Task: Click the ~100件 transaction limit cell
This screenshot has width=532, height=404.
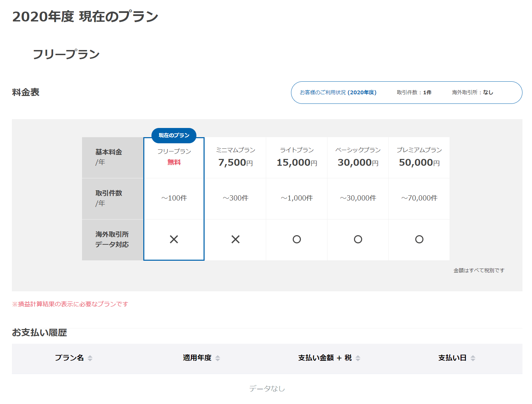Action: click(174, 198)
